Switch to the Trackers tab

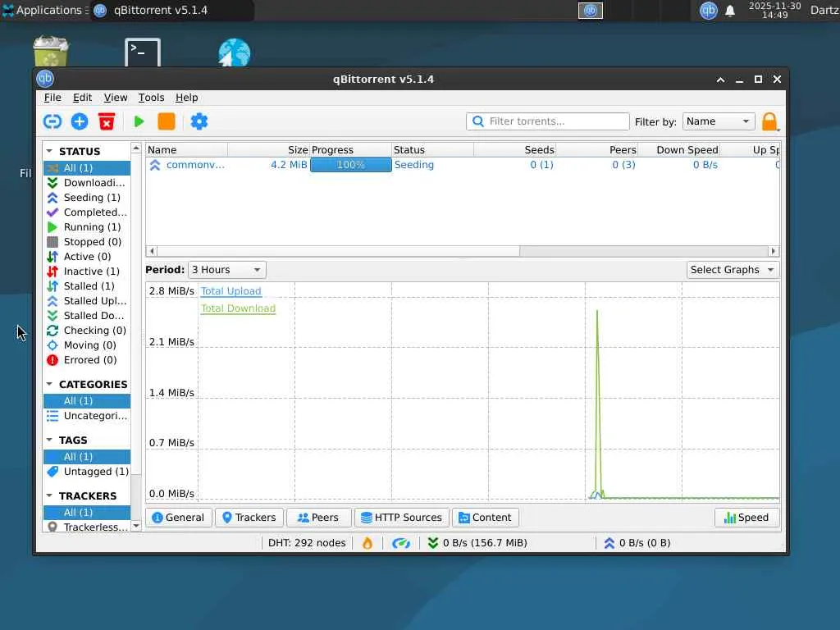249,518
